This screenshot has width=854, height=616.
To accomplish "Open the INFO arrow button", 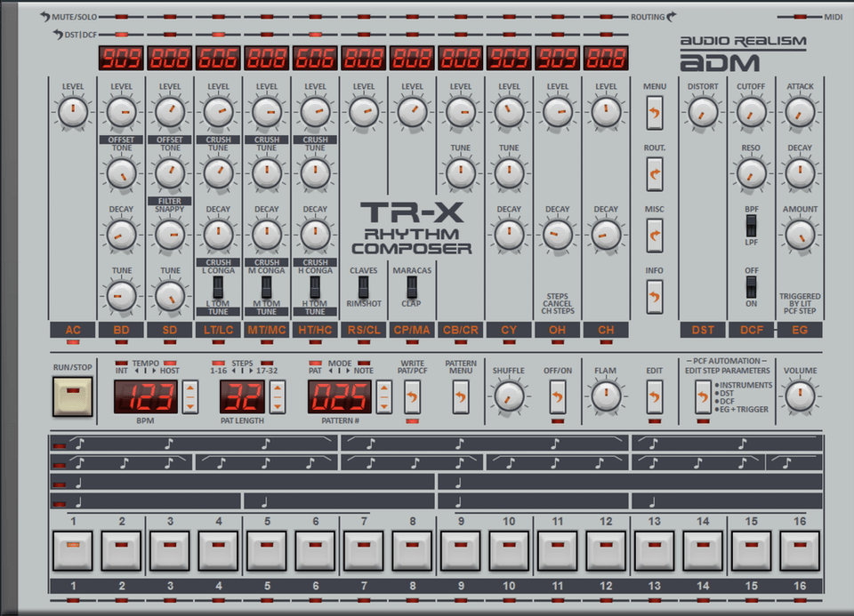I will (654, 297).
